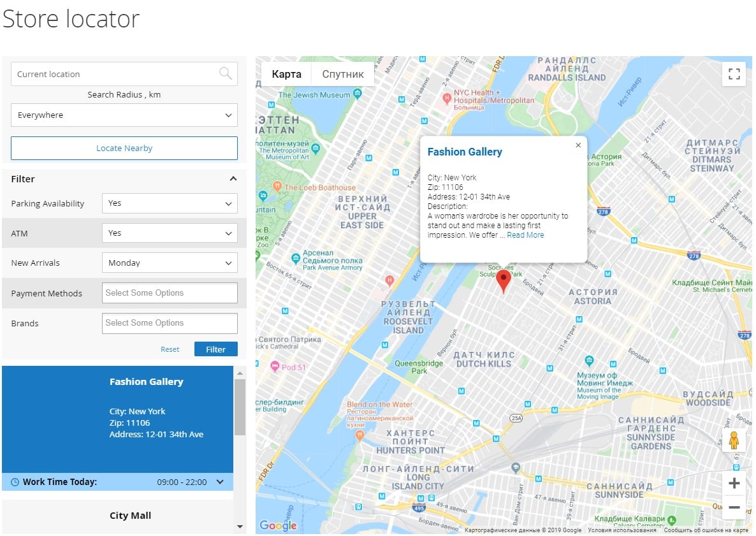Viewport: 756px width, 536px height.
Task: Click the Metropolitan Museum of Art pin
Action: click(x=316, y=148)
